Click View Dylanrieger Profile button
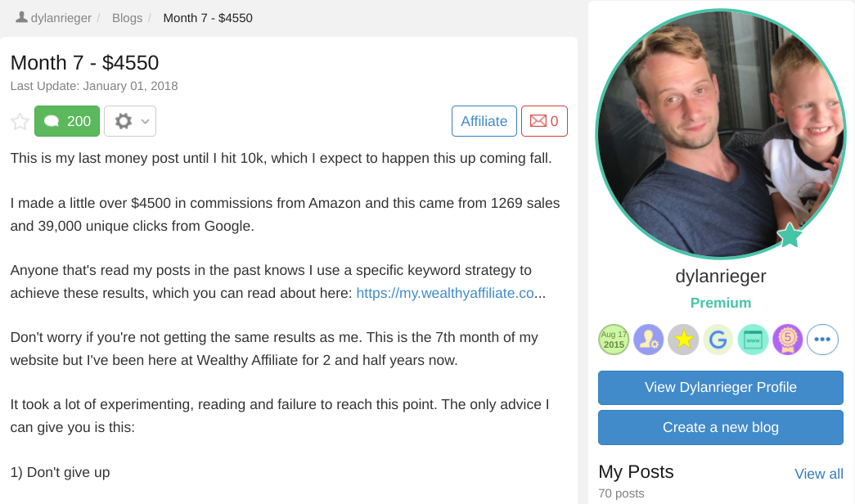The height and width of the screenshot is (504, 855). (x=721, y=388)
